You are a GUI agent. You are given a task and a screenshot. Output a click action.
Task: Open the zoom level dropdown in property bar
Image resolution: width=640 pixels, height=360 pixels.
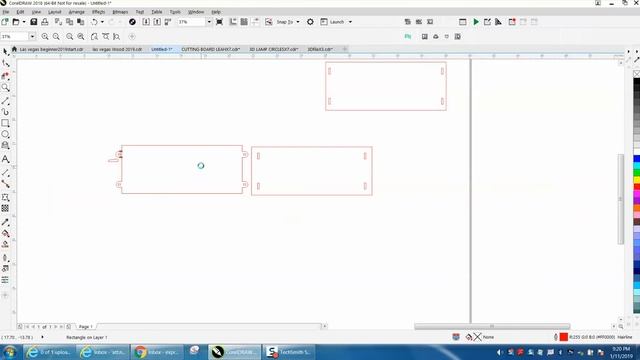tap(32, 36)
